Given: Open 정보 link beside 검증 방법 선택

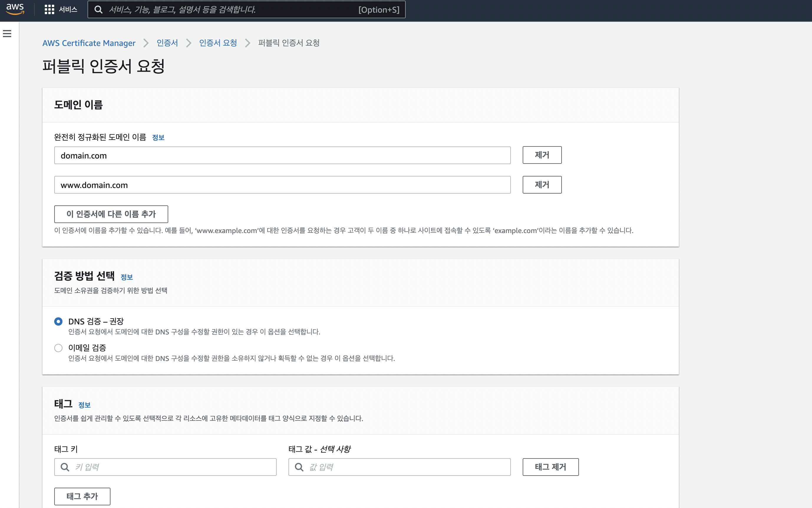Looking at the screenshot, I should pyautogui.click(x=127, y=277).
